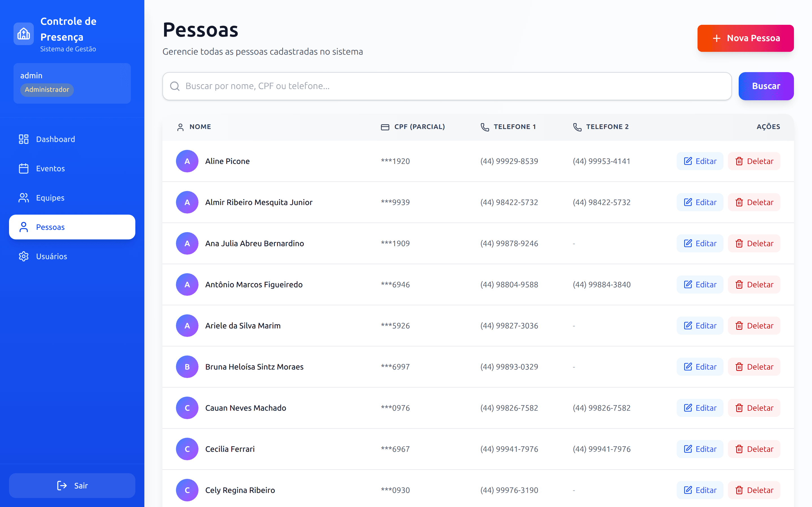The width and height of the screenshot is (812, 507).
Task: Click the Usuários gear icon
Action: (23, 257)
